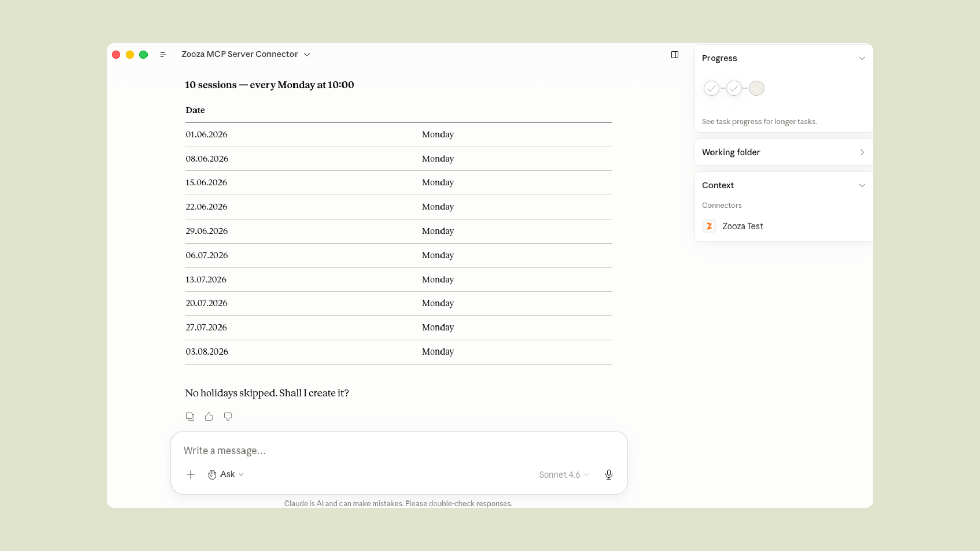Click the green maximize window button
This screenshot has width=980, height=551.
143,55
